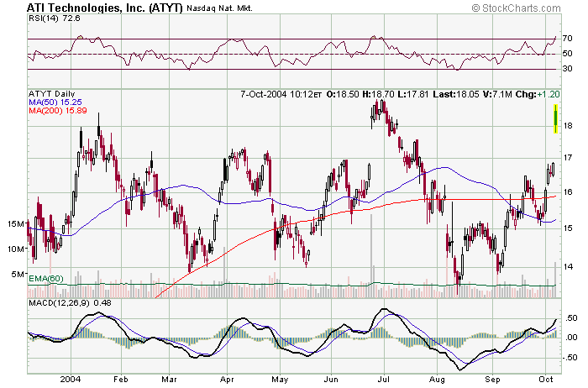Viewport: 588px width, 388px height.
Task: Click the volume reading V:7.1M
Action: (x=497, y=94)
